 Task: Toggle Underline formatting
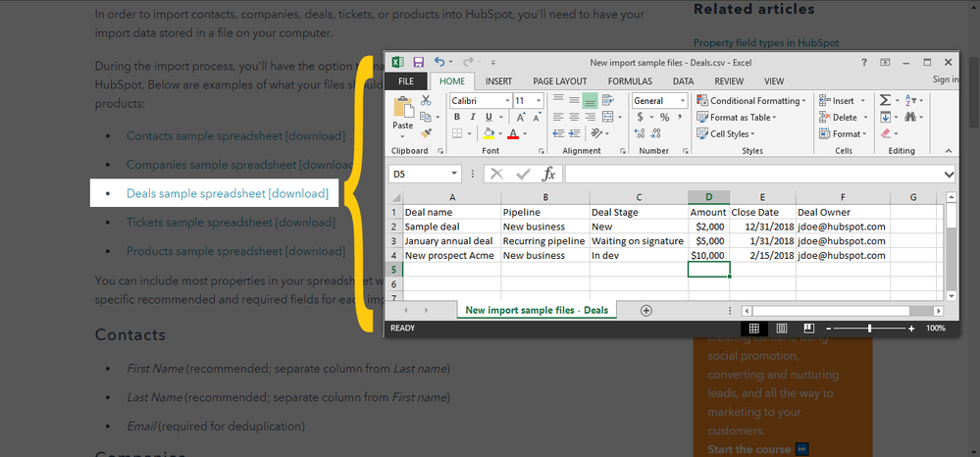point(489,117)
